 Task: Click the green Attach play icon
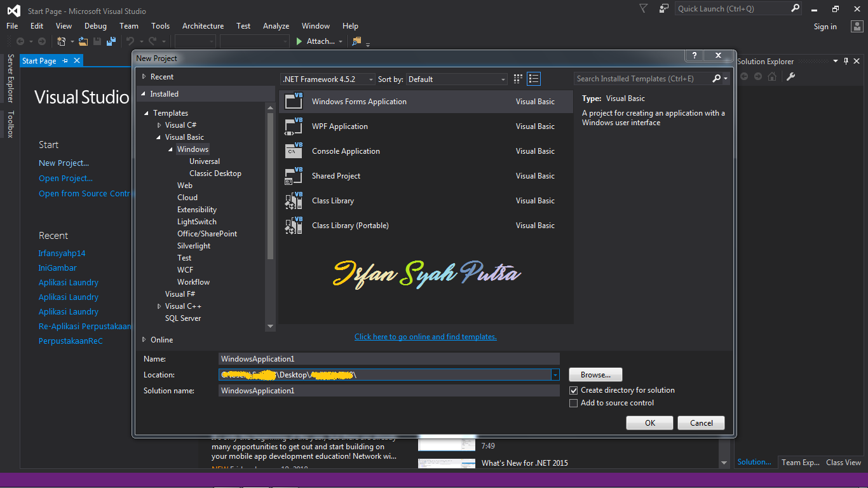pos(299,41)
